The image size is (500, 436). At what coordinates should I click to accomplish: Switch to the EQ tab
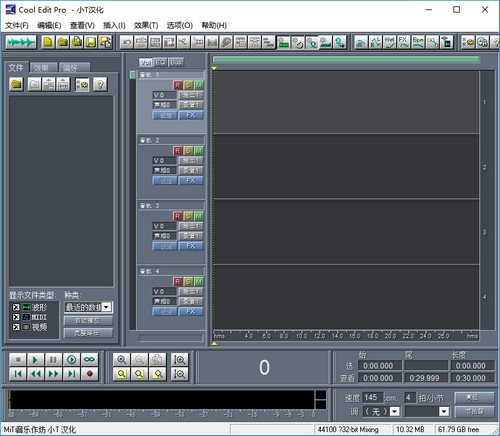pyautogui.click(x=160, y=62)
